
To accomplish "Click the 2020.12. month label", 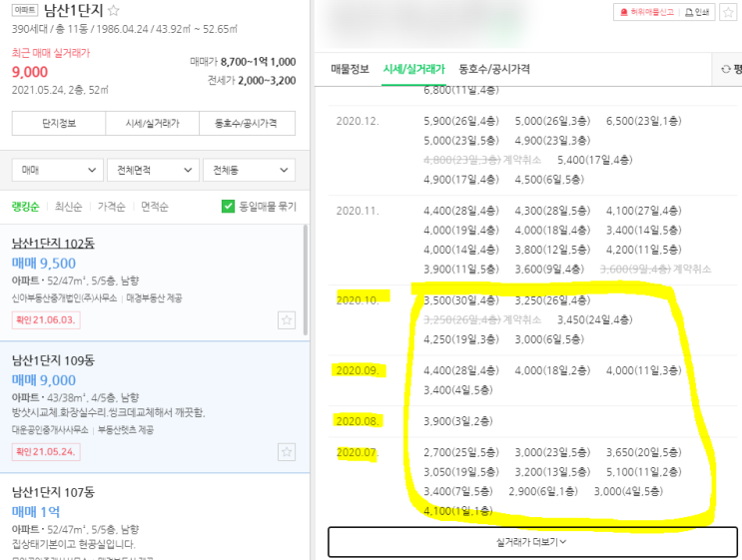I will tap(358, 121).
